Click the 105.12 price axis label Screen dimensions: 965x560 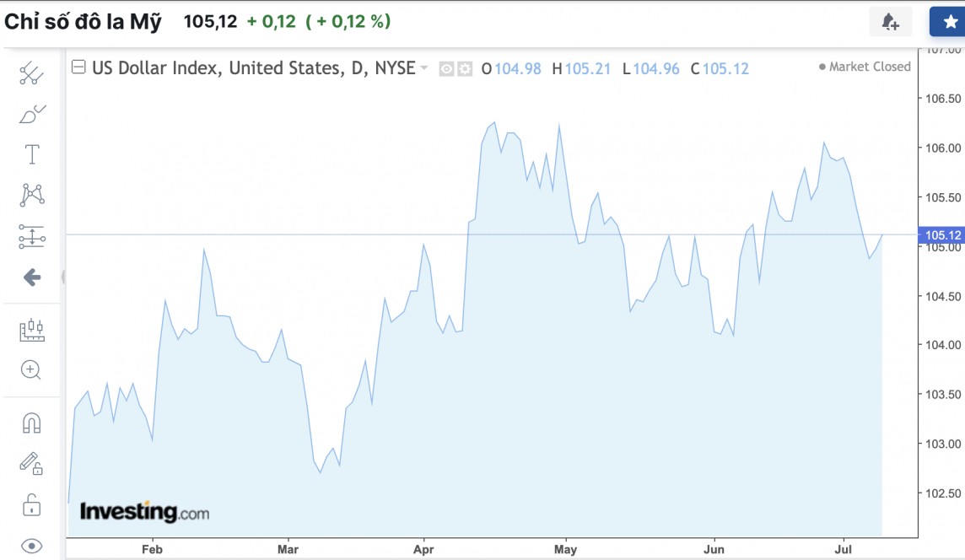tap(941, 236)
